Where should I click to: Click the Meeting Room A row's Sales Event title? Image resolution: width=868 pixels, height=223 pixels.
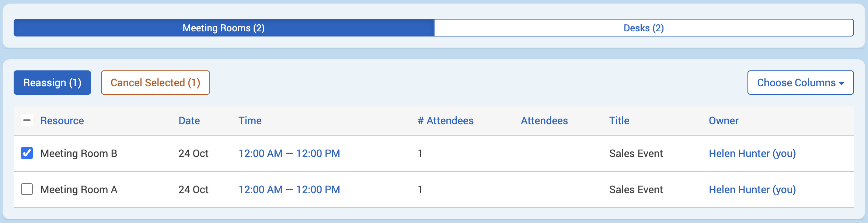636,189
